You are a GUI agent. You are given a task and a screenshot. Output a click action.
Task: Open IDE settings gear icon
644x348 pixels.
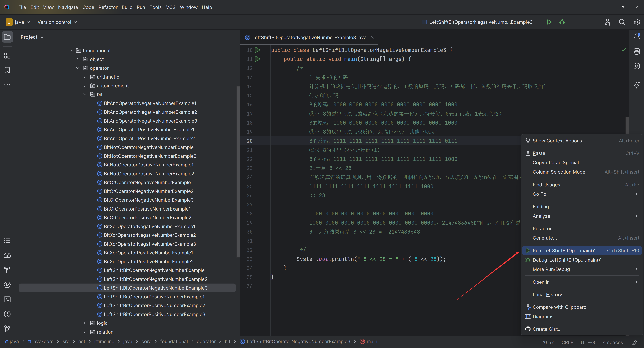636,22
